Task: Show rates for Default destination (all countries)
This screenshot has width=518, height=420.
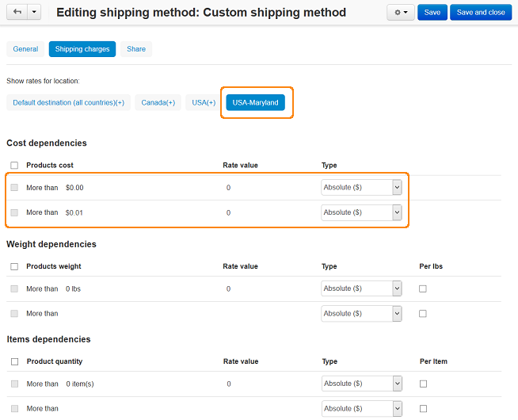Action: 68,102
